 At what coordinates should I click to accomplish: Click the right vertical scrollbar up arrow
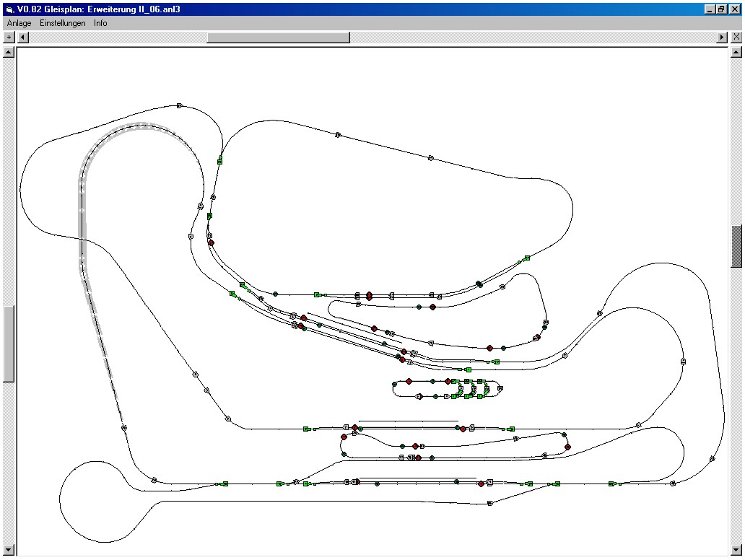(736, 52)
